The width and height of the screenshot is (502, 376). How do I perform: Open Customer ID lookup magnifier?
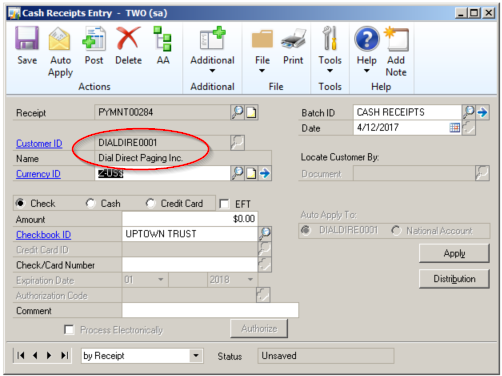[x=237, y=143]
